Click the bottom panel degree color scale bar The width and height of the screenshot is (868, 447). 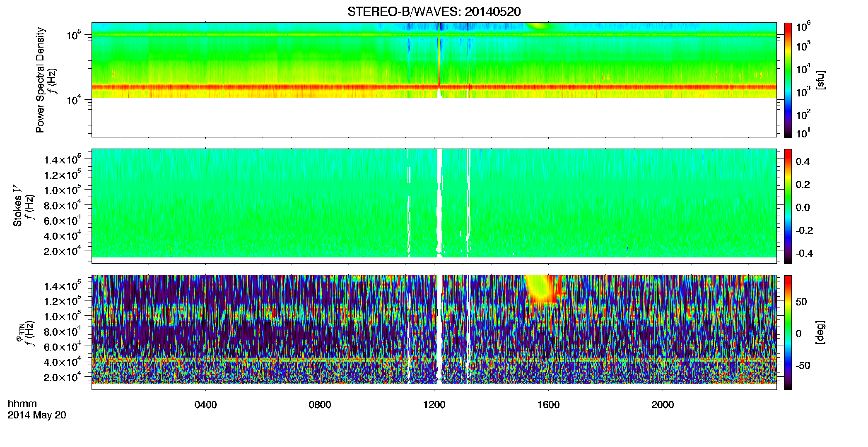(x=788, y=332)
